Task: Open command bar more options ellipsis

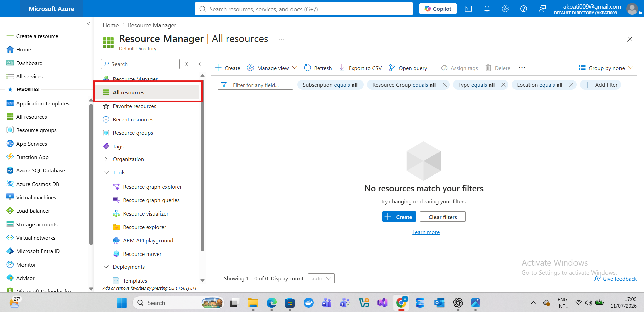Action: click(x=522, y=68)
